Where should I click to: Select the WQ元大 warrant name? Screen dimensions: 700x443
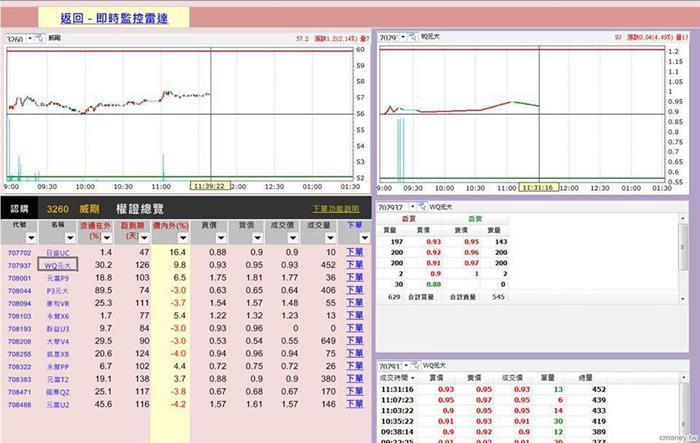[x=58, y=265]
